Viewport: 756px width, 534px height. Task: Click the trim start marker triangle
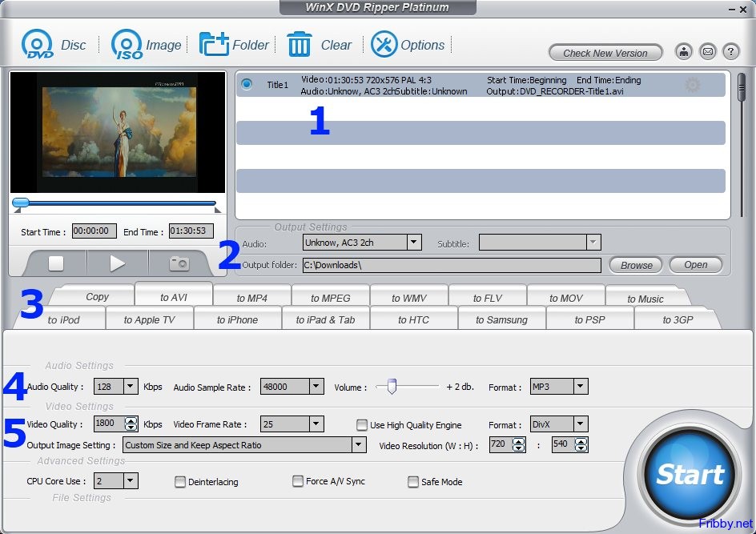pyautogui.click(x=18, y=211)
